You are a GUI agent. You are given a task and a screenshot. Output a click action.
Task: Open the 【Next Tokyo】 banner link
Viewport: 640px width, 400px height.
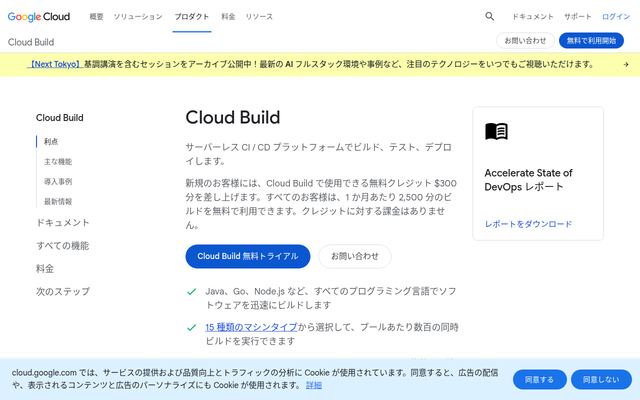55,64
